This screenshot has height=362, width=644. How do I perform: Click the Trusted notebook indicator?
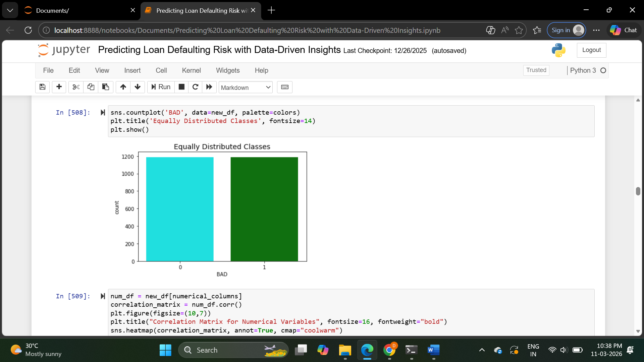(536, 70)
